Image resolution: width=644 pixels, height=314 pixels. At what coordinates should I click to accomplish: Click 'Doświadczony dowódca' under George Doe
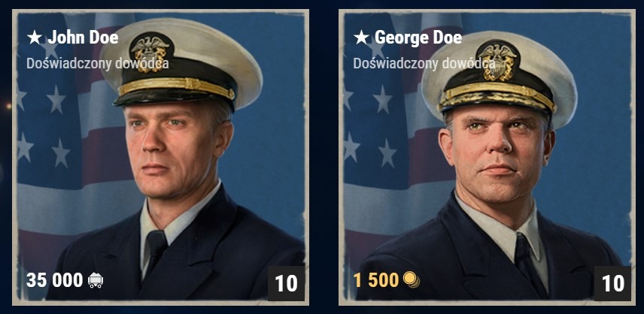pyautogui.click(x=424, y=64)
